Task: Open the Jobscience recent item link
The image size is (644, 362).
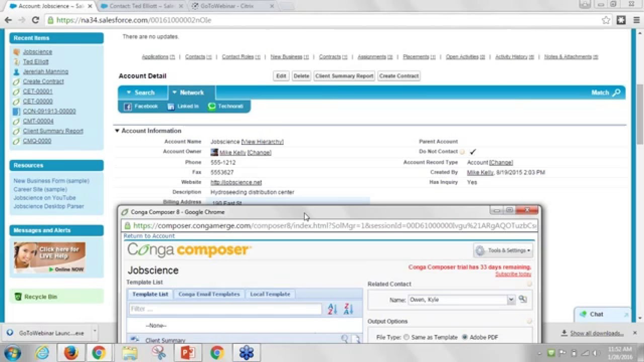Action: 37,51
